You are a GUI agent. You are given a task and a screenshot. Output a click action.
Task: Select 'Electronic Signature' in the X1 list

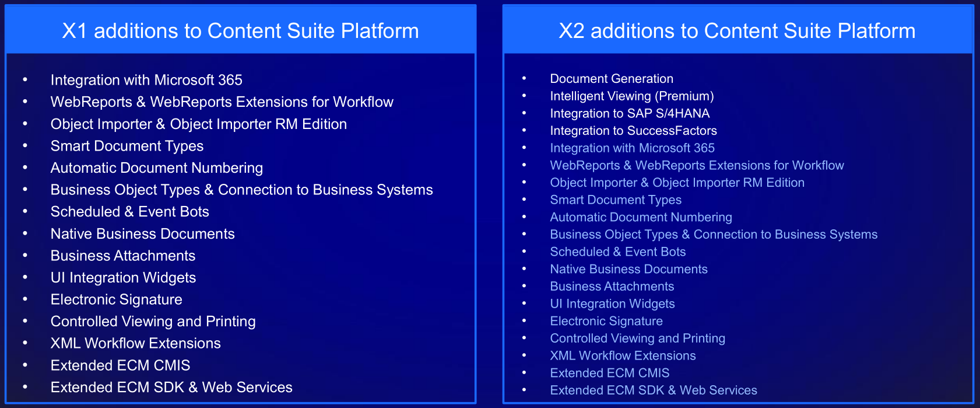pos(117,299)
